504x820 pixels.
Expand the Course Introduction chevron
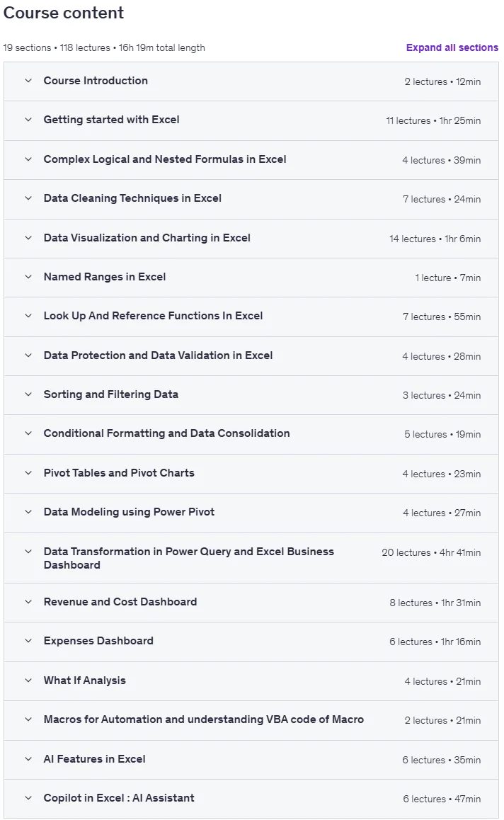point(28,81)
